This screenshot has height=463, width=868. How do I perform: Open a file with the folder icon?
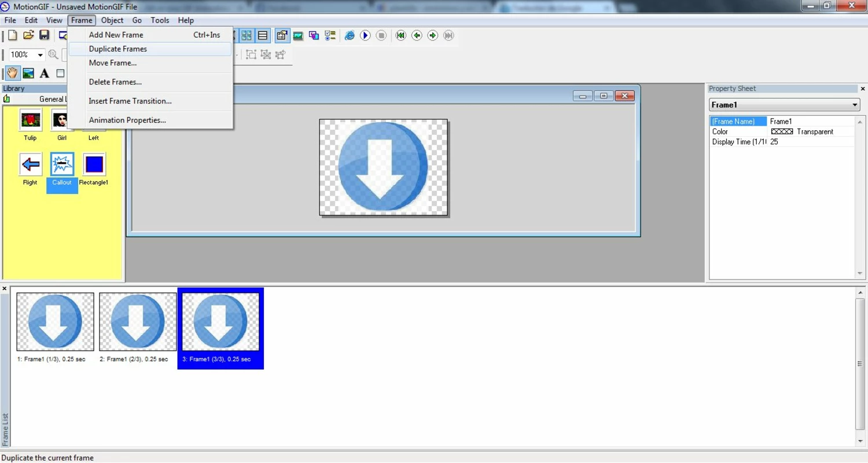[x=28, y=35]
